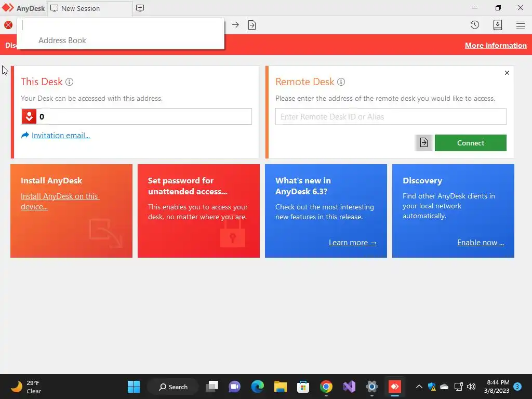Click Learn more link

click(x=353, y=243)
